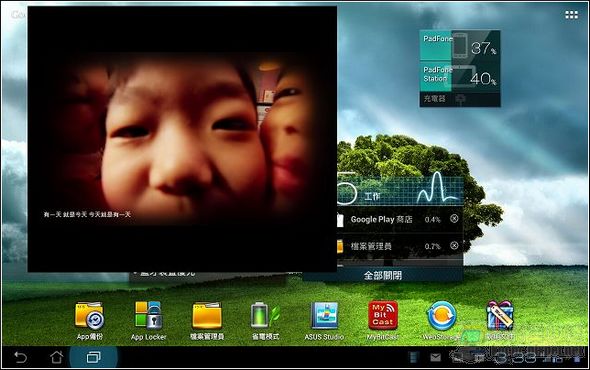Tap the notification icon left of the mail icon

(414, 357)
